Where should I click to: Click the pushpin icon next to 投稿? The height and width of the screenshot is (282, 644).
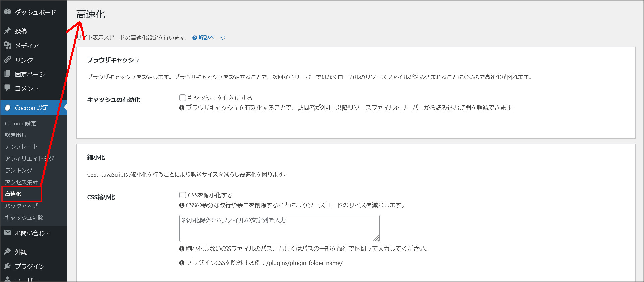[x=7, y=31]
